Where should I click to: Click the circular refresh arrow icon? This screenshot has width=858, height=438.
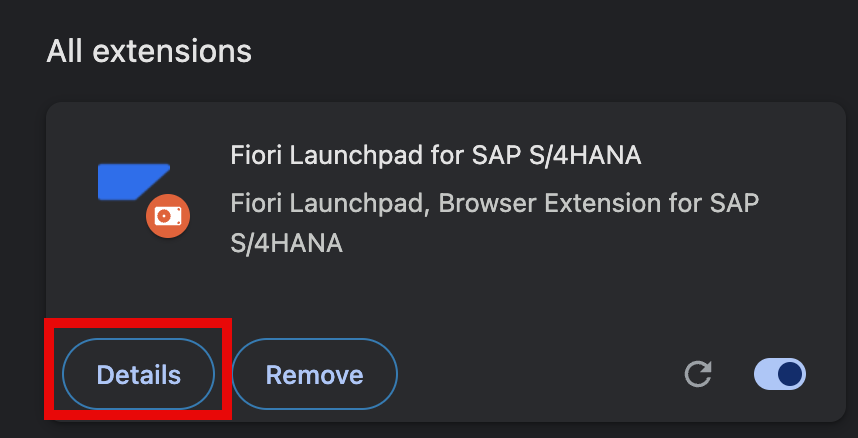[x=699, y=374]
